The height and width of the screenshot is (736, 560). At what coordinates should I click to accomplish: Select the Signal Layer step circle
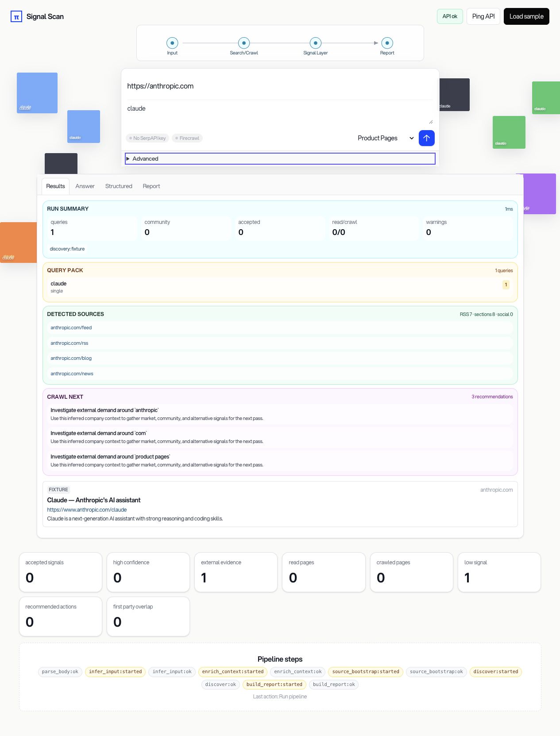pos(316,43)
